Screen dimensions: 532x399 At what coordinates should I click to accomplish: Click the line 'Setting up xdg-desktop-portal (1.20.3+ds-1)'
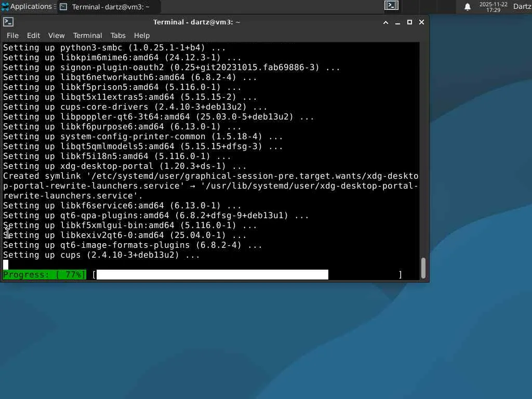point(125,166)
